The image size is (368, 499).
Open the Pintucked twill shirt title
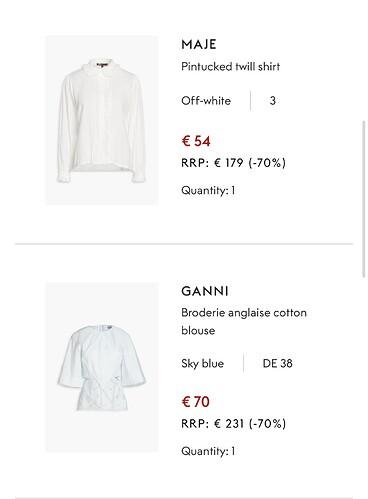point(230,66)
